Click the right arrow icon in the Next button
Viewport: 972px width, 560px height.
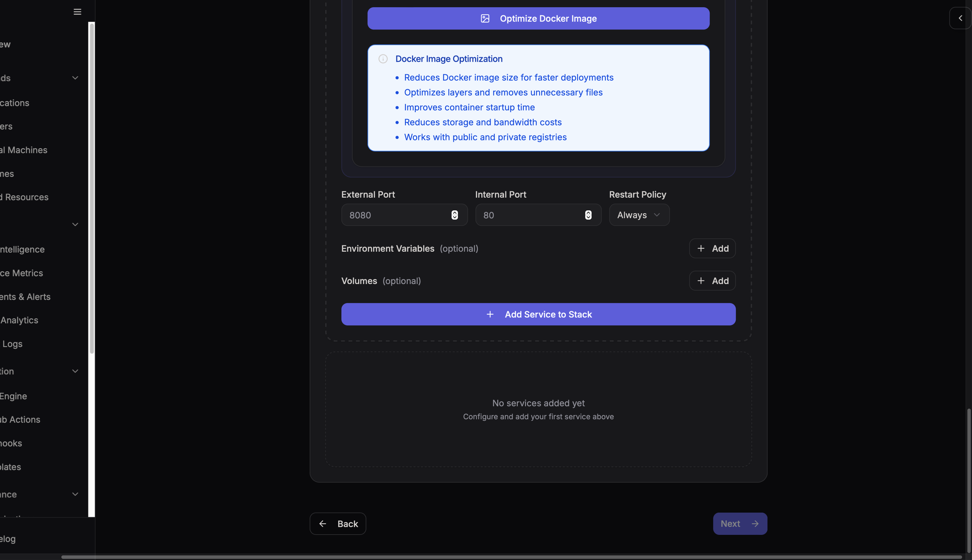click(x=755, y=524)
